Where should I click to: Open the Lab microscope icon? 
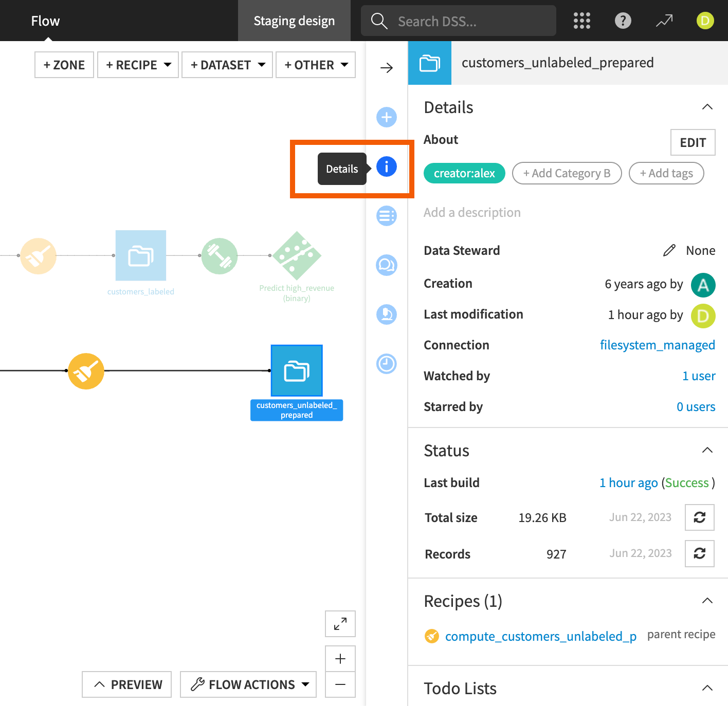point(387,314)
